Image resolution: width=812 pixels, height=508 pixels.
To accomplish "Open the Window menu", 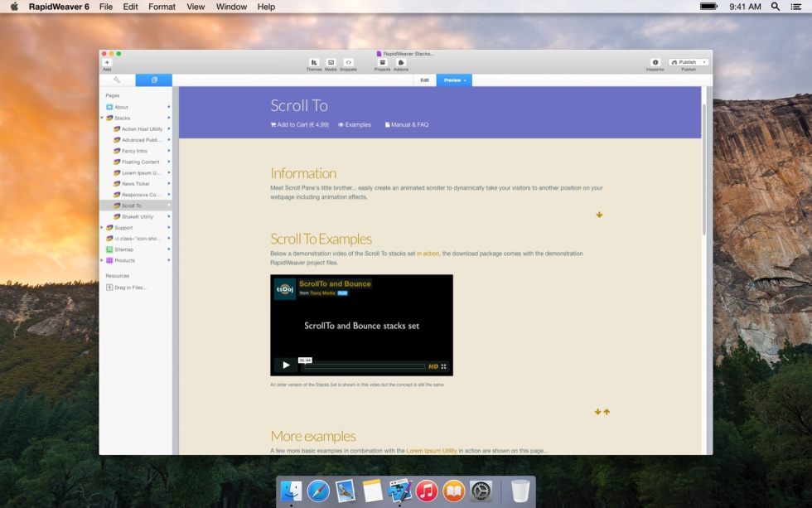I will (x=231, y=7).
